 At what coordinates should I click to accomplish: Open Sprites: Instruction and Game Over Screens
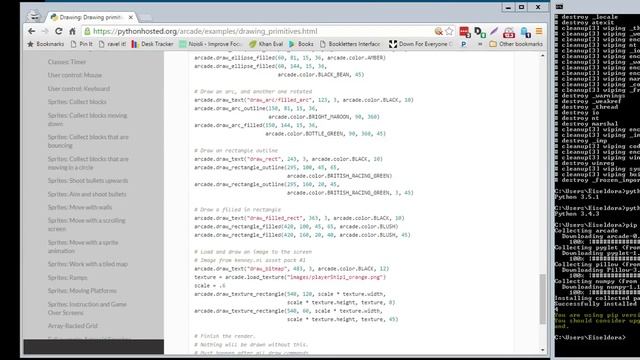87,308
